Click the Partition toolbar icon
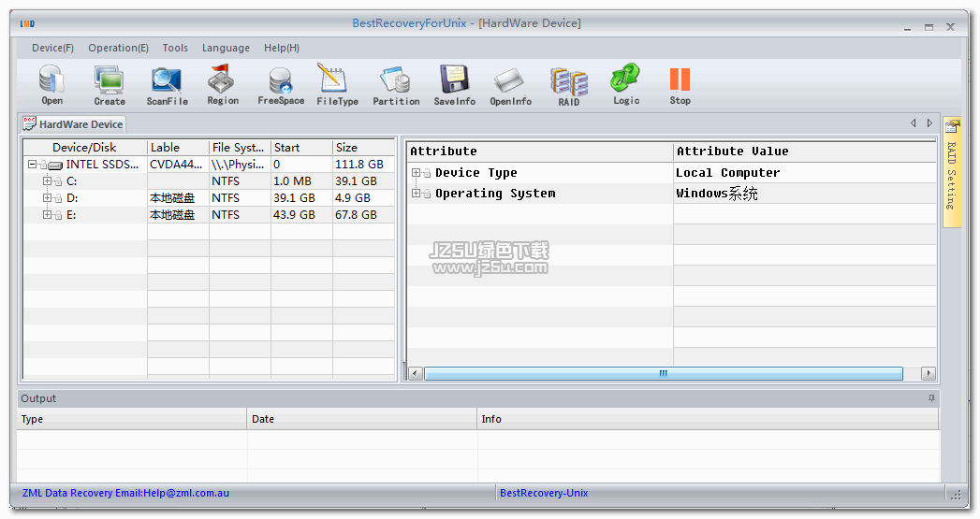980x519 pixels. point(396,79)
